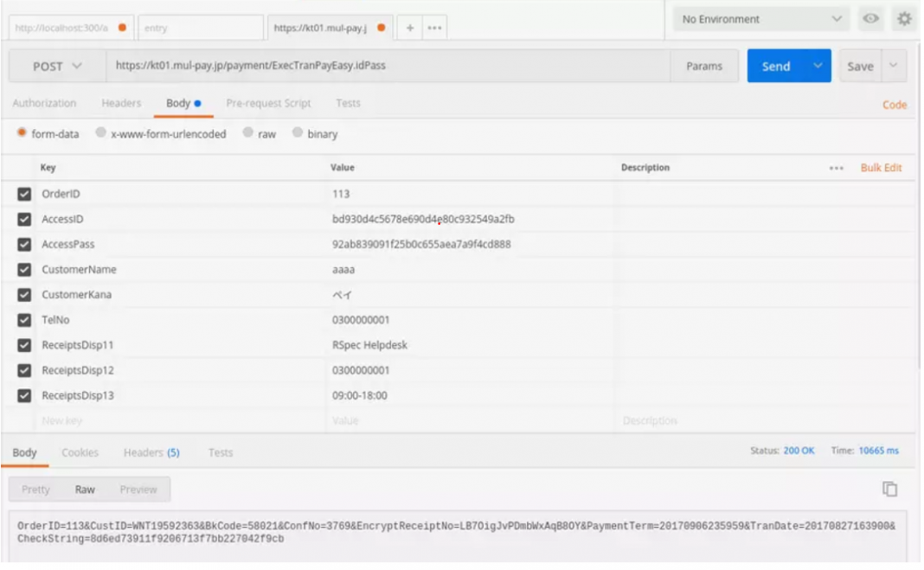Screen dimensions: 924x570
Task: Select x-www-form-urlencoded radio option
Action: point(101,134)
